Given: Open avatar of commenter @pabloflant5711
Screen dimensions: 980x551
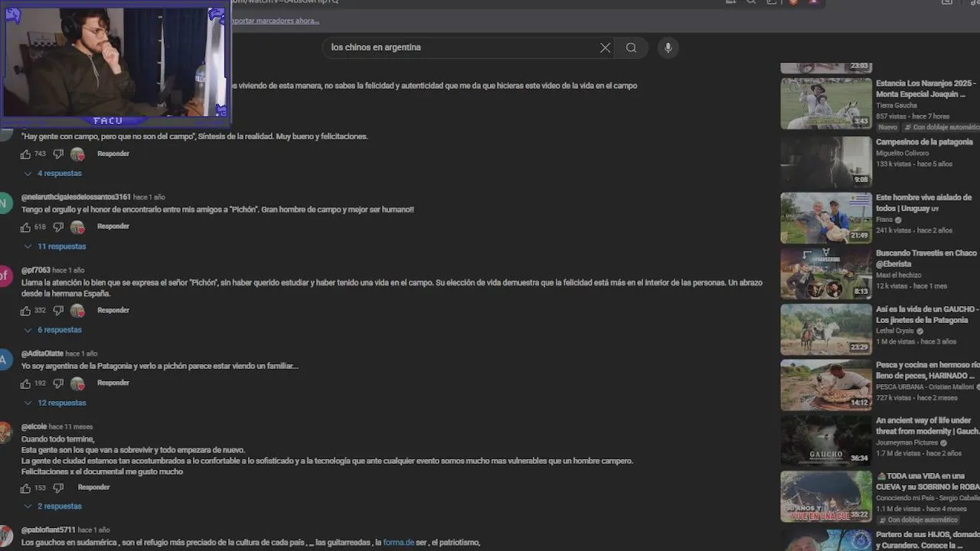Looking at the screenshot, I should pyautogui.click(x=5, y=536).
